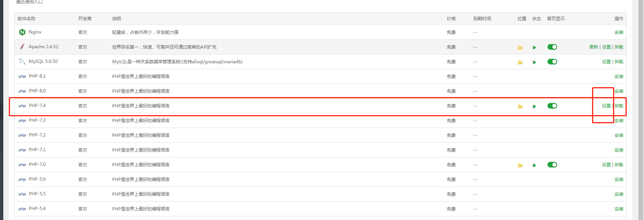Screen dimensions: 644x220
Task: Click the php icon beside PHP-5.5
Action: pos(22,194)
